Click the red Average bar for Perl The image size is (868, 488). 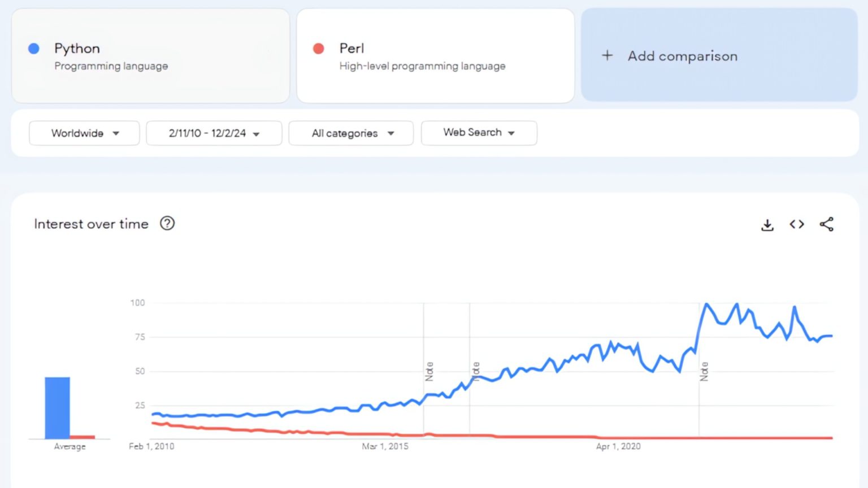81,435
